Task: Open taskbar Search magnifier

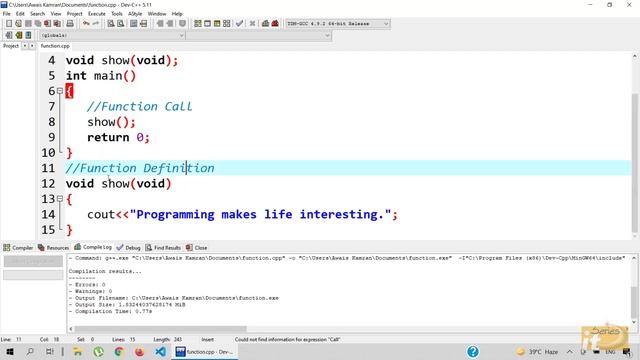Action: click(x=30, y=351)
